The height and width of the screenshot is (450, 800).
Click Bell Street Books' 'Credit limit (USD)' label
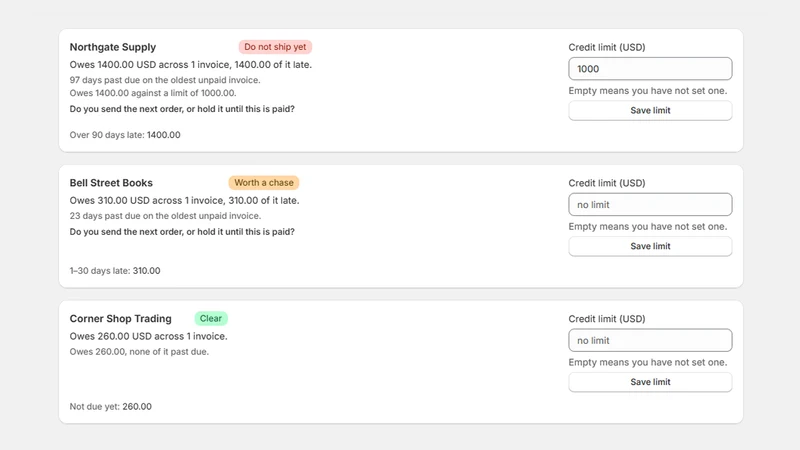607,183
